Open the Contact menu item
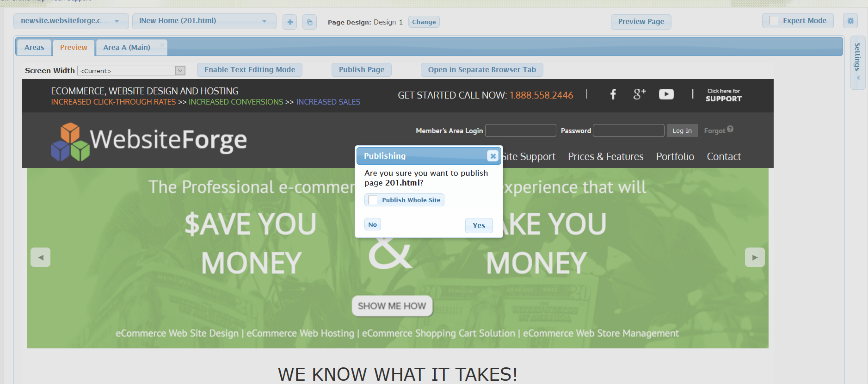This screenshot has width=868, height=384. coord(724,156)
